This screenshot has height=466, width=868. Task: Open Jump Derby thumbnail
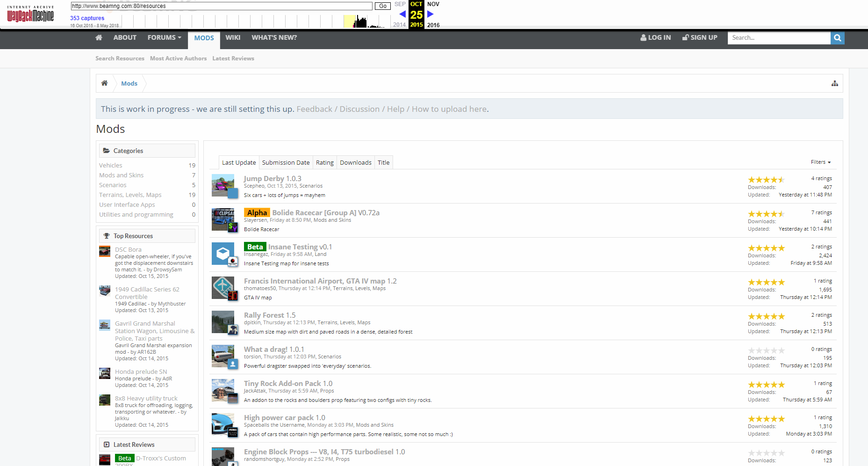(x=223, y=185)
